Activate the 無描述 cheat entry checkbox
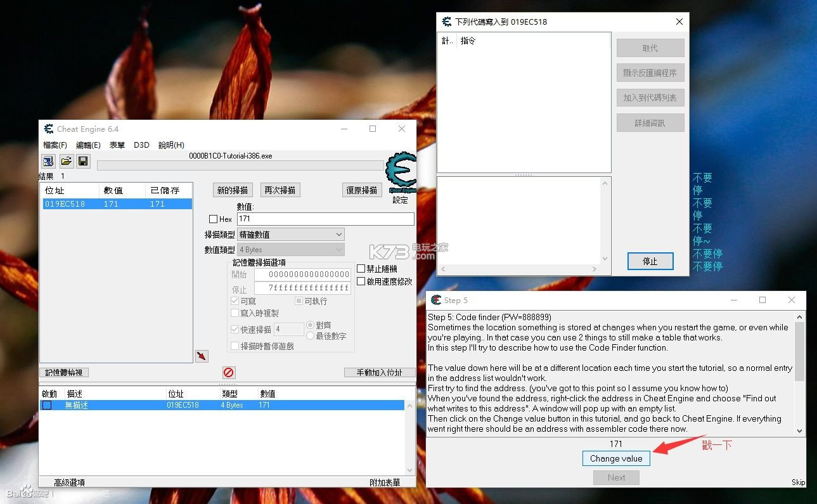 click(46, 404)
